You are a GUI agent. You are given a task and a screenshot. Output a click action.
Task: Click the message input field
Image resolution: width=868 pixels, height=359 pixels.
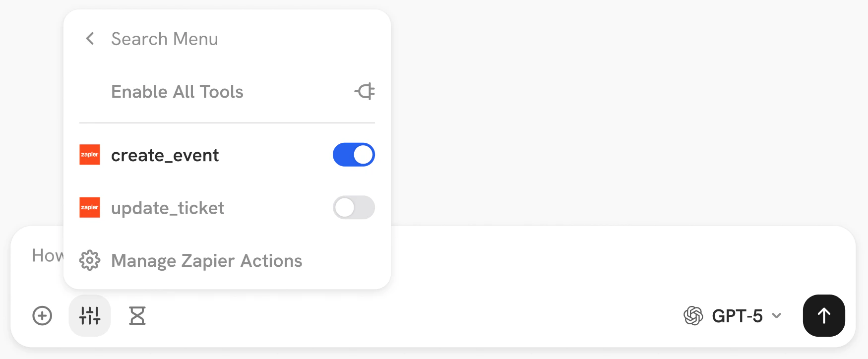496,256
